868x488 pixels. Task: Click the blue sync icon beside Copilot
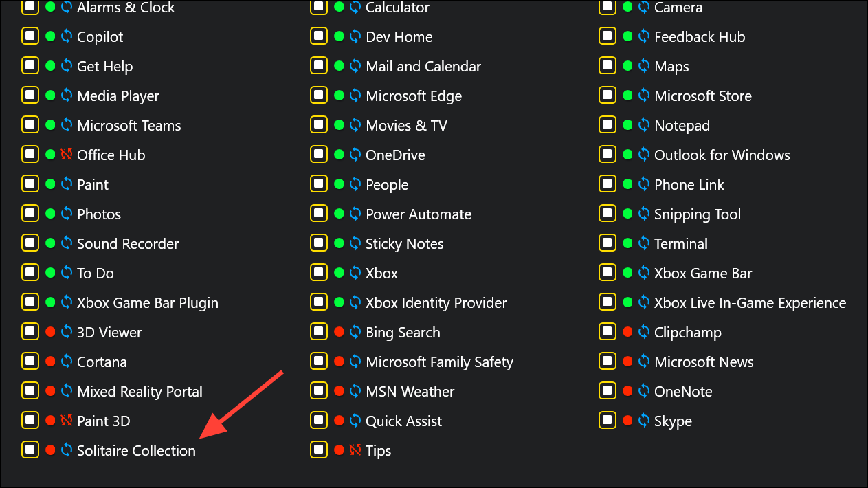click(x=67, y=37)
